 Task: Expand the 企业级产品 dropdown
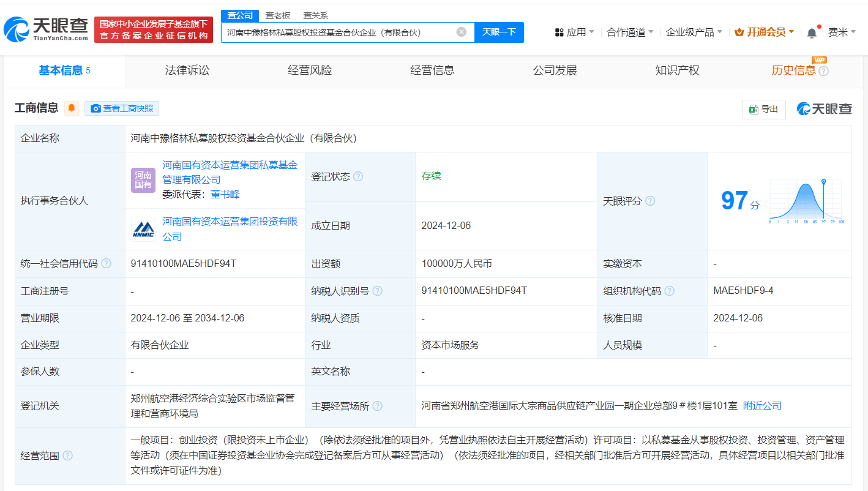coord(694,32)
